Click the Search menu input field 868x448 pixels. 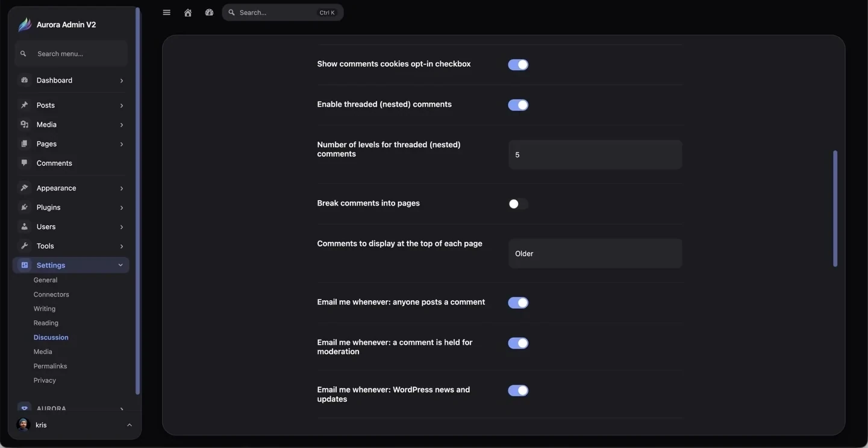(x=71, y=54)
